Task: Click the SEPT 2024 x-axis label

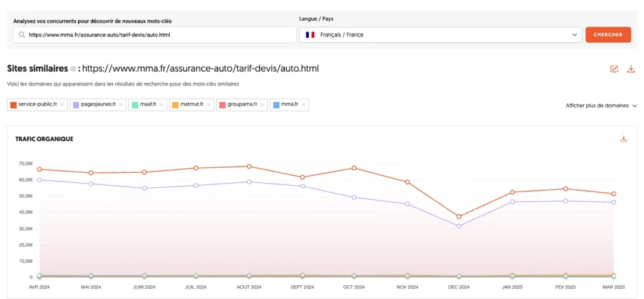Action: pyautogui.click(x=303, y=287)
